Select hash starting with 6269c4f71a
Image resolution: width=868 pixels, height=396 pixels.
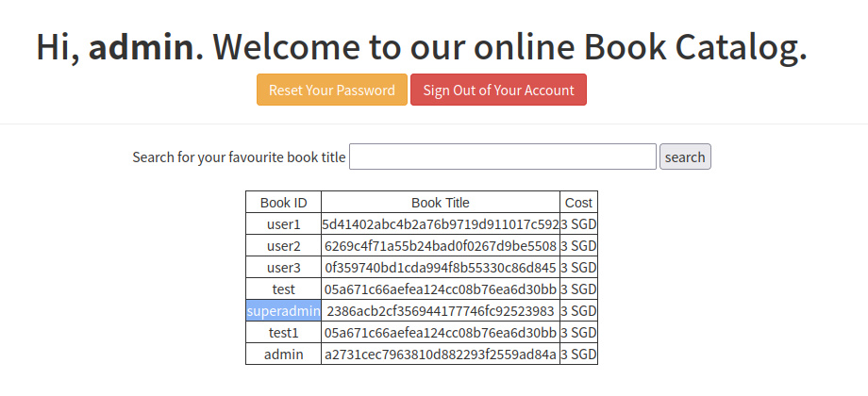click(x=440, y=246)
